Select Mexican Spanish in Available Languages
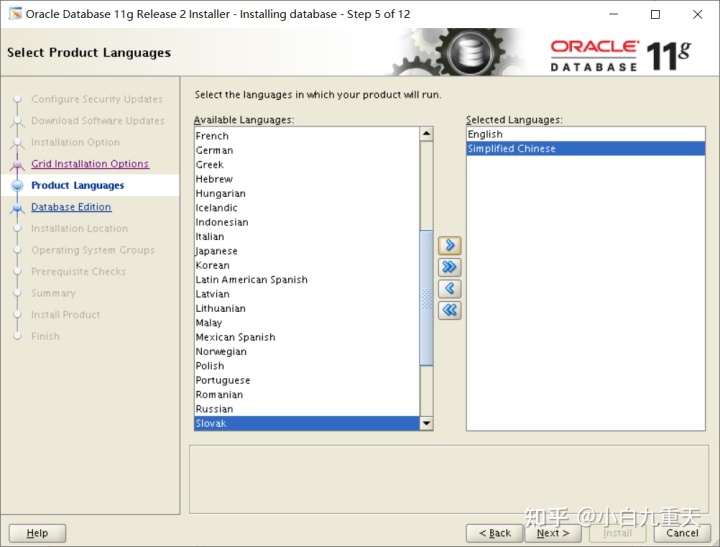This screenshot has width=720, height=547. click(x=307, y=337)
